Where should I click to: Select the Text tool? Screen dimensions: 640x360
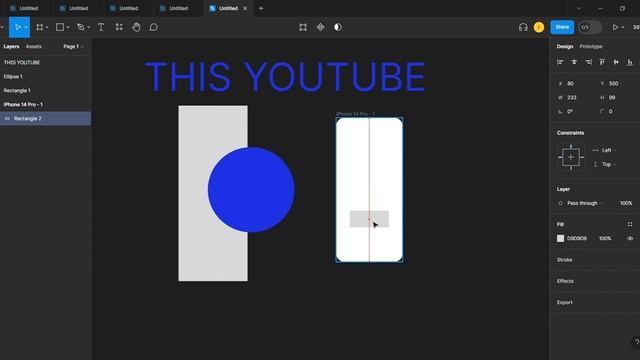point(101,27)
